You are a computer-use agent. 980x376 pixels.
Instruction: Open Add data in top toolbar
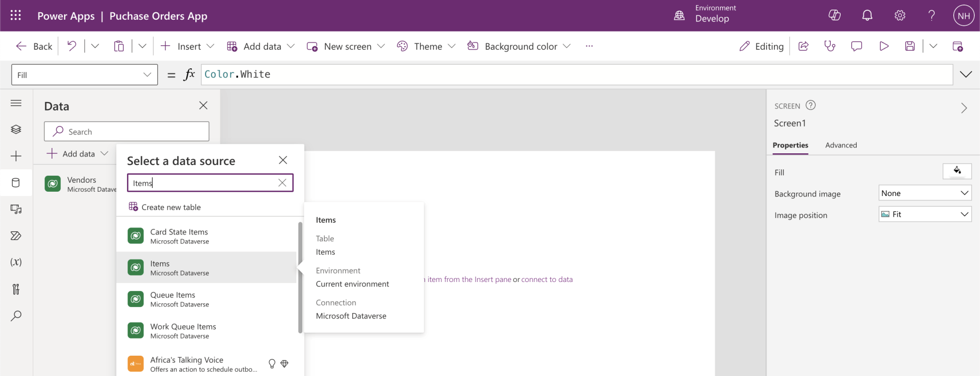click(x=260, y=46)
